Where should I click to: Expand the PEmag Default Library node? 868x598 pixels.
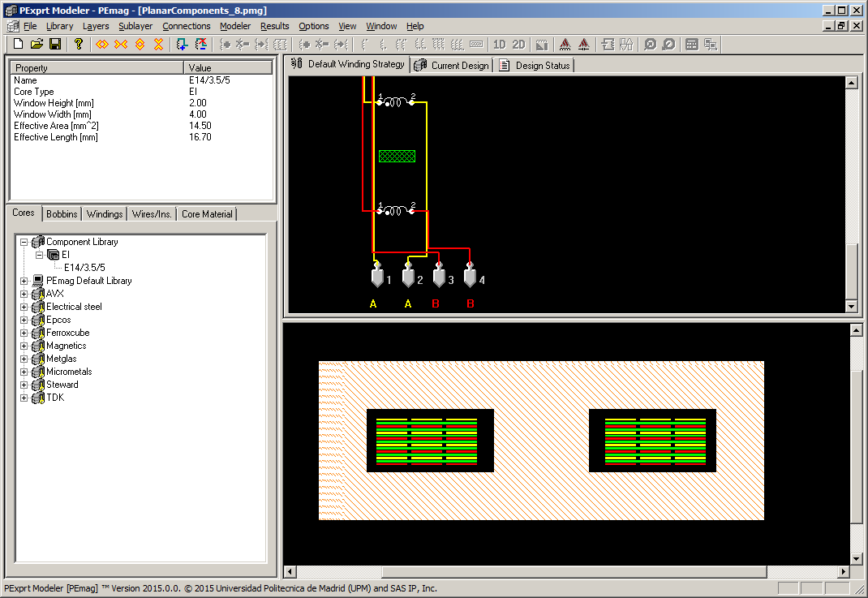24,281
